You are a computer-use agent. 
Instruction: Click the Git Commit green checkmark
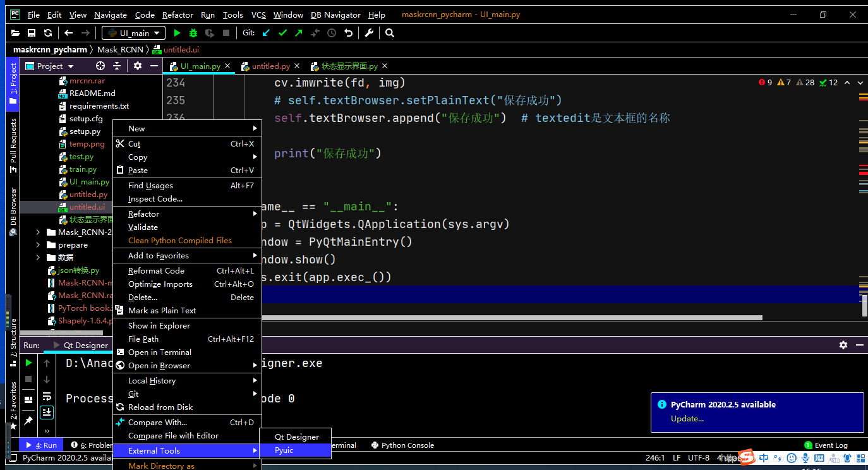[282, 33]
